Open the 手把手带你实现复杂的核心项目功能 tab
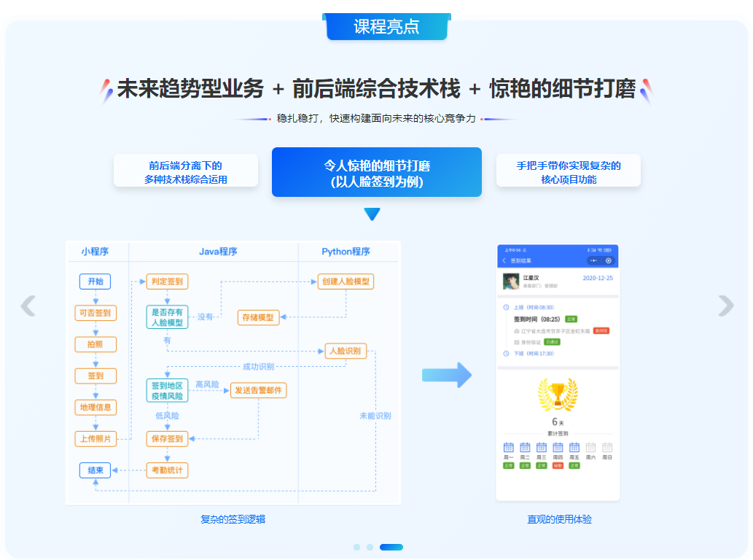The image size is (753, 560). pos(569,172)
